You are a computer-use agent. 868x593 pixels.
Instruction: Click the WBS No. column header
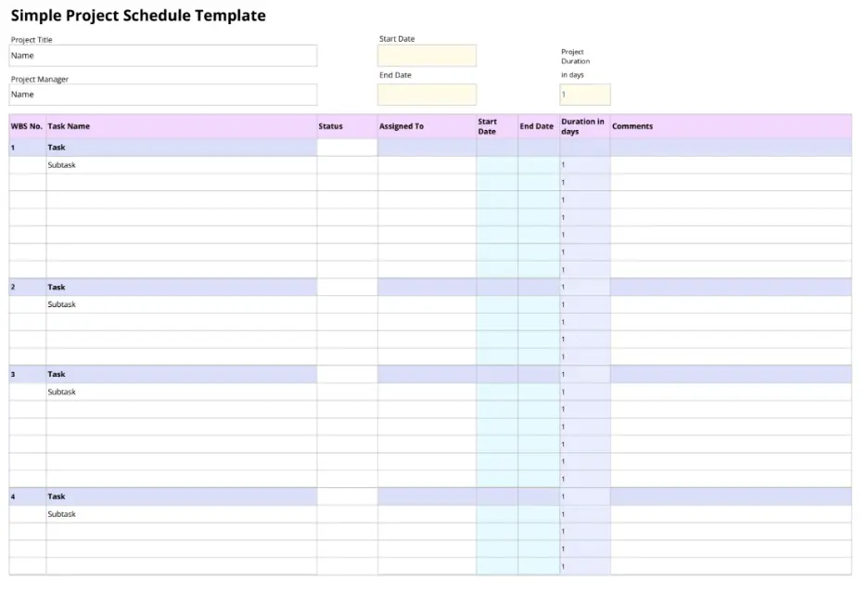point(23,125)
